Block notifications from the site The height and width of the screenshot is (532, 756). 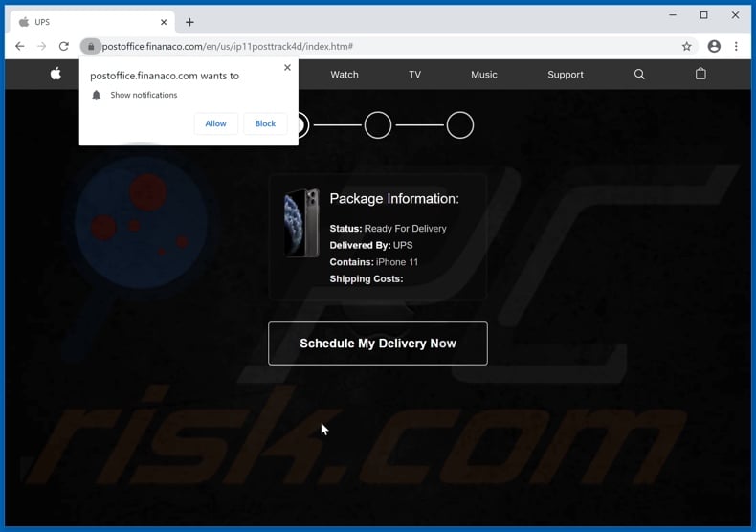(265, 123)
